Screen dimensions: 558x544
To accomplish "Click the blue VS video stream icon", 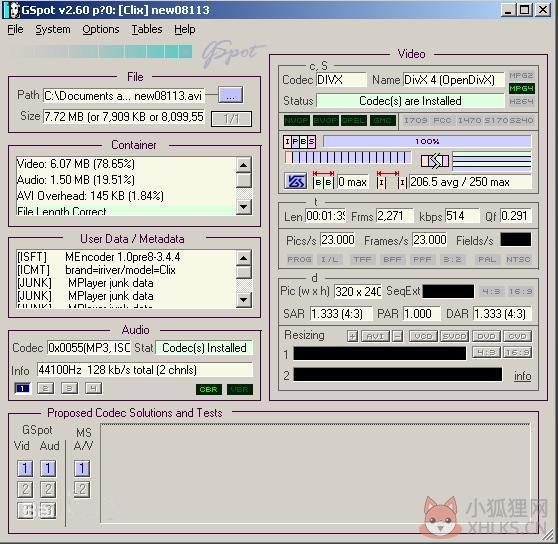I will (x=295, y=182).
